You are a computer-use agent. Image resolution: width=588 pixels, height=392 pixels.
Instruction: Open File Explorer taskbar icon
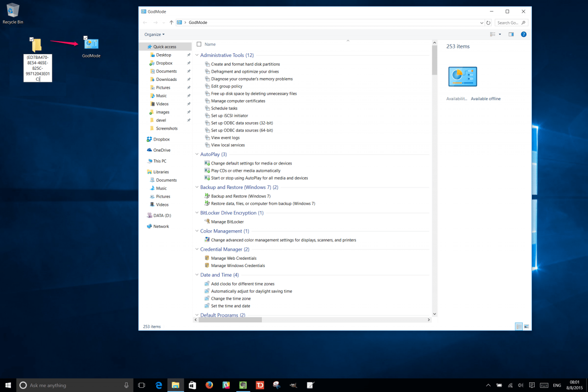click(175, 385)
